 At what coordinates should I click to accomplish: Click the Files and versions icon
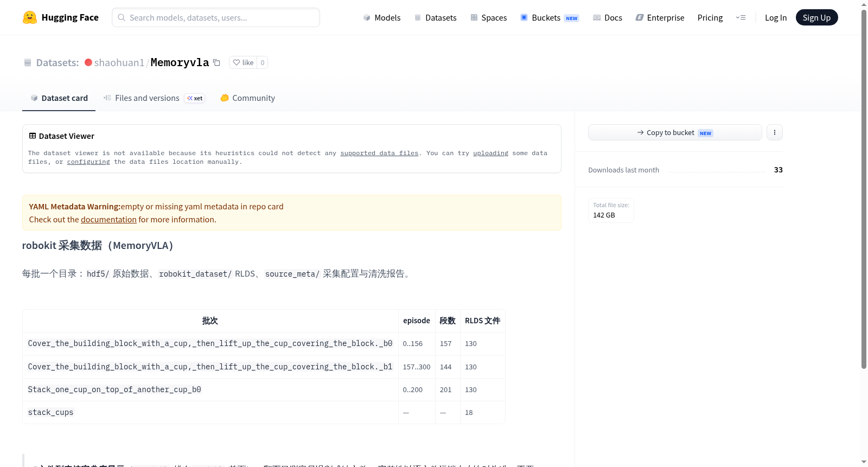pos(107,98)
